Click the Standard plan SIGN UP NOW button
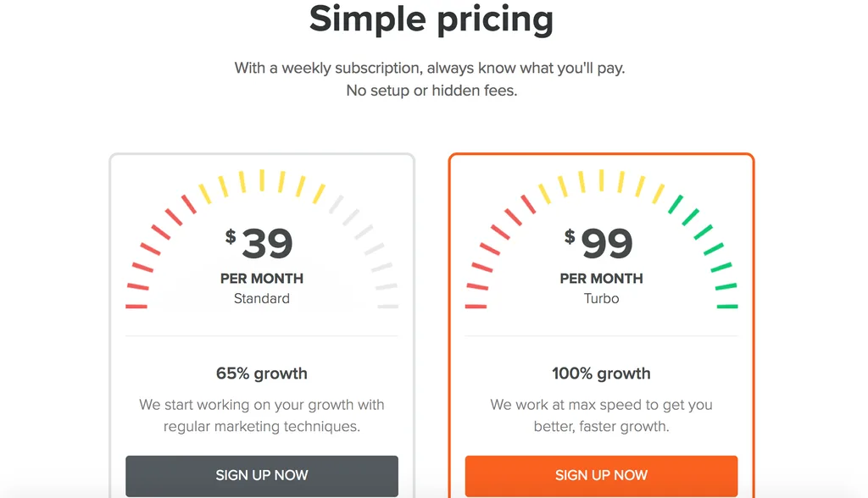The image size is (868, 498). point(262,476)
